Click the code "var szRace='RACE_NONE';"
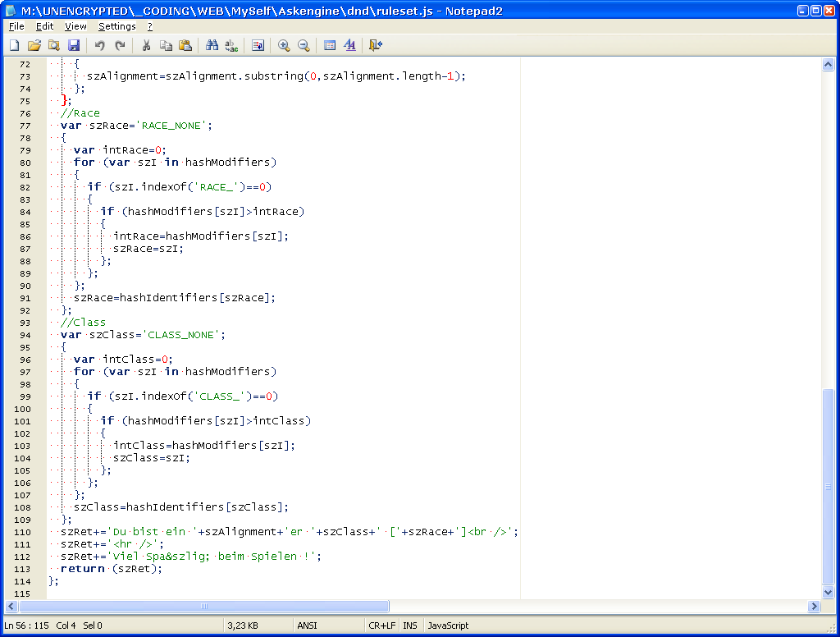 point(137,126)
